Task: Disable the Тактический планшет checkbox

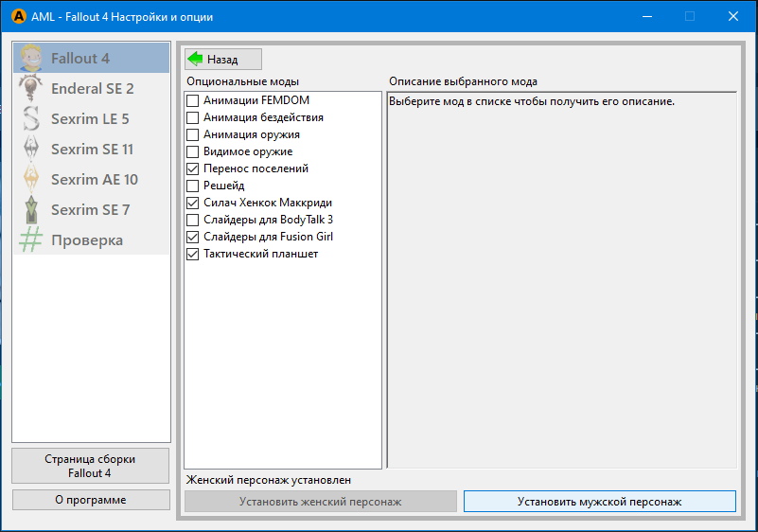Action: (x=193, y=254)
